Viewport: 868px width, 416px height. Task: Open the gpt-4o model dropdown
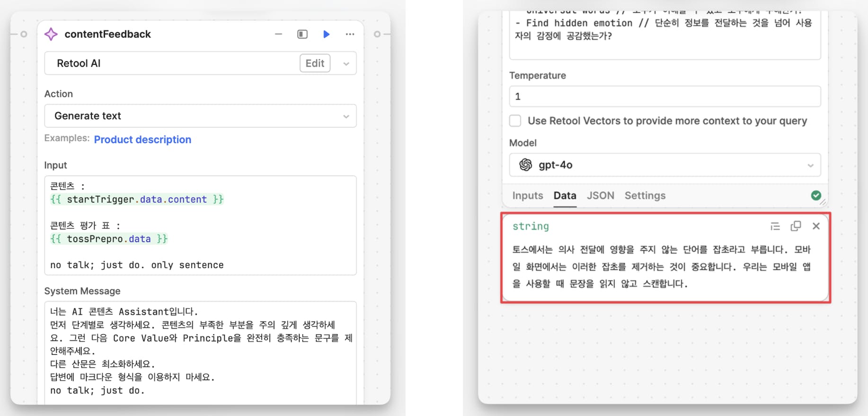[665, 165]
